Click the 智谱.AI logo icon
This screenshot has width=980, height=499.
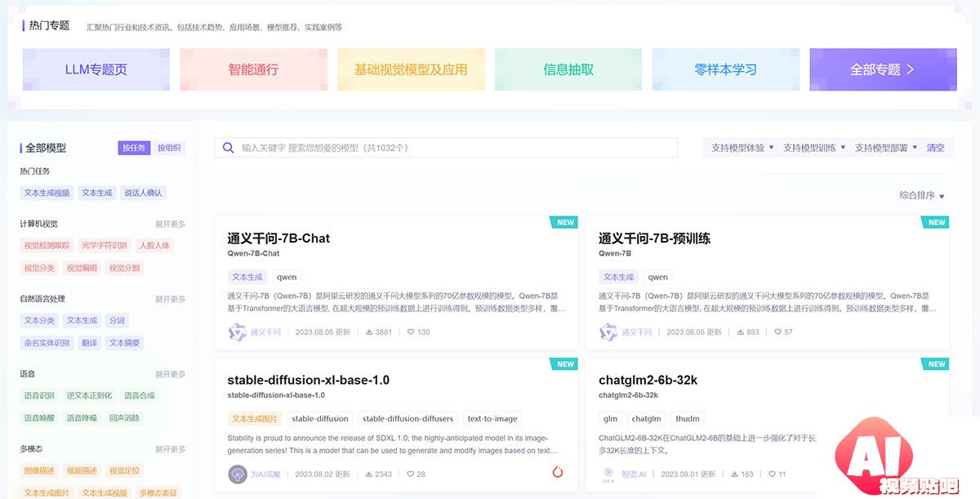coord(608,474)
